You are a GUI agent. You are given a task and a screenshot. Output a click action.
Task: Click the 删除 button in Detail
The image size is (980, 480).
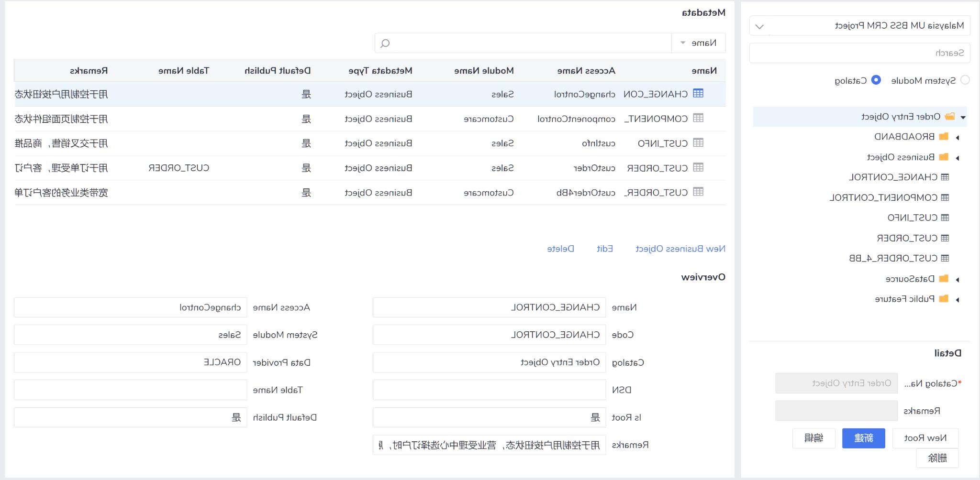(937, 458)
